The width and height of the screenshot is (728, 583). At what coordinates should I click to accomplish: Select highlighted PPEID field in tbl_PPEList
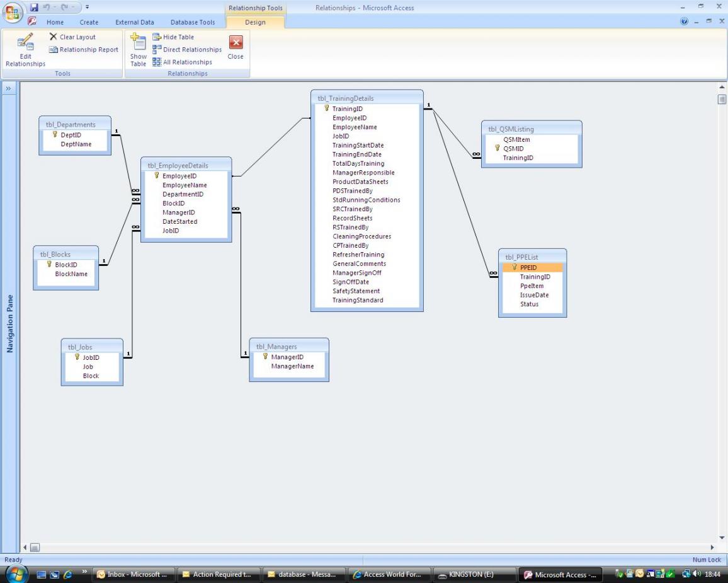[x=533, y=268]
